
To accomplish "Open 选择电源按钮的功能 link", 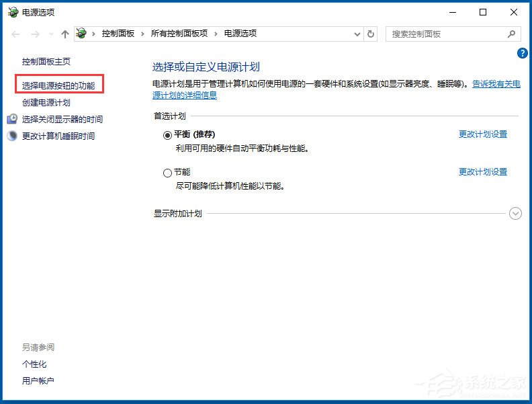I will coord(58,85).
